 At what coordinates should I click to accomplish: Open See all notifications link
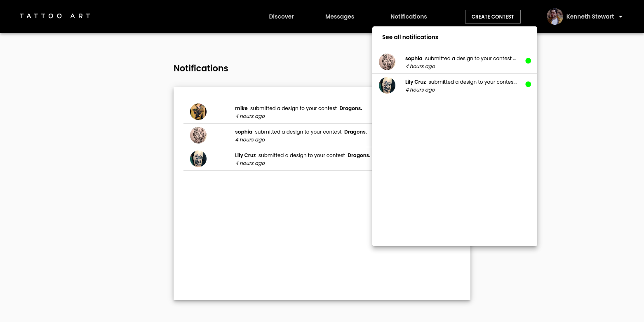pyautogui.click(x=410, y=37)
